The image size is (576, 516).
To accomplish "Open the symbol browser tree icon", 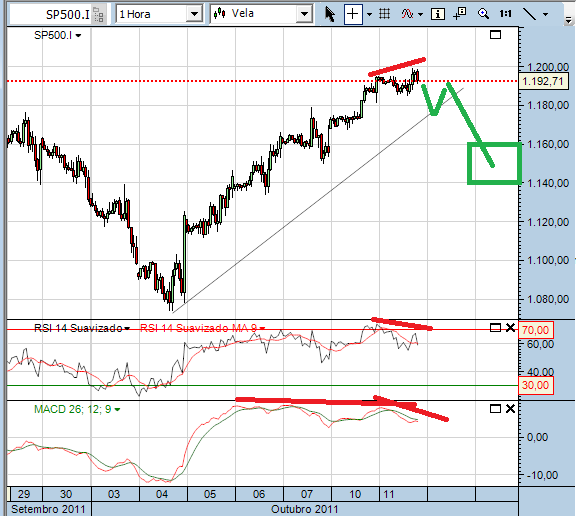I will coord(99,15).
